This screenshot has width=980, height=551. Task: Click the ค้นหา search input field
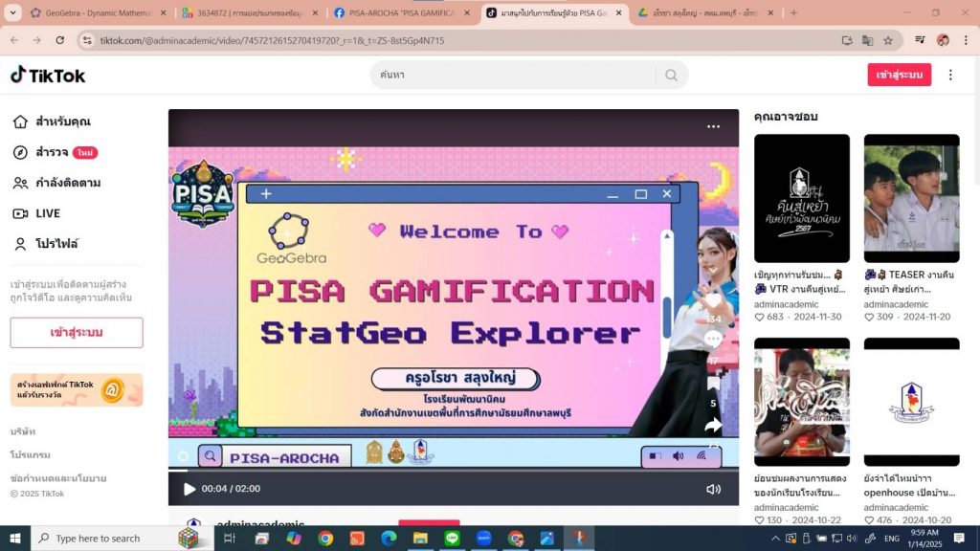[x=516, y=75]
